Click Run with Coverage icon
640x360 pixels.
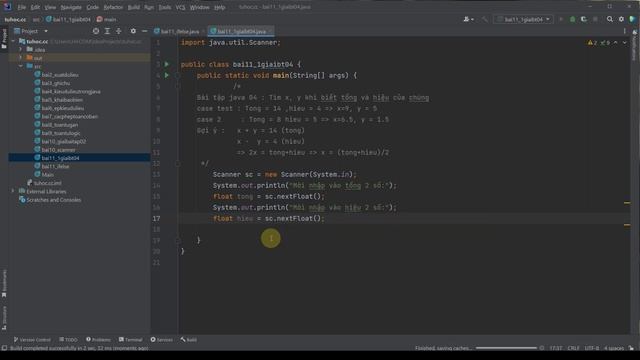tap(584, 19)
